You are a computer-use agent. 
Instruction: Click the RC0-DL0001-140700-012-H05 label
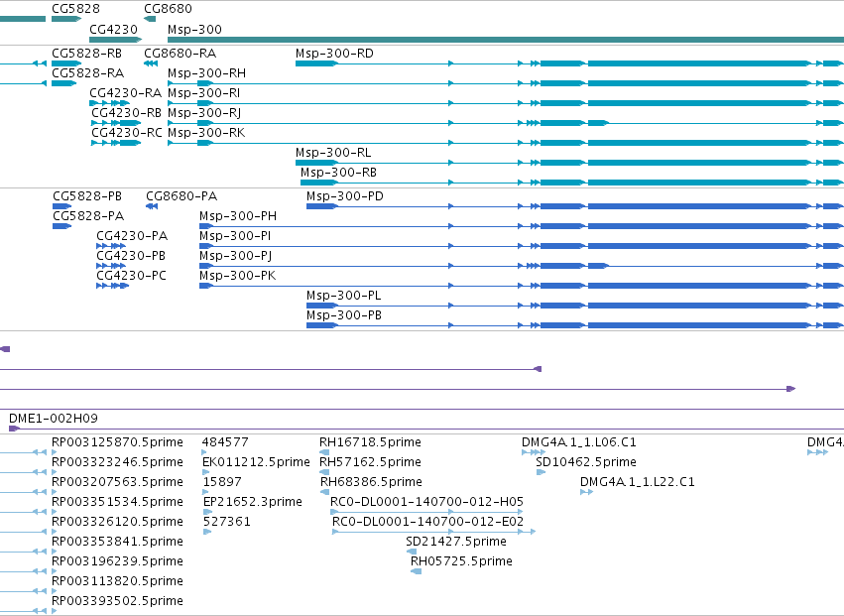tap(426, 502)
